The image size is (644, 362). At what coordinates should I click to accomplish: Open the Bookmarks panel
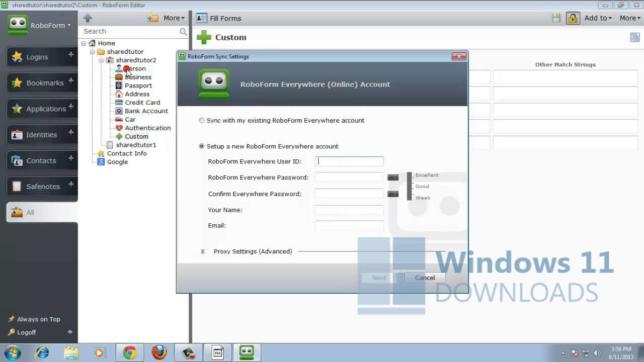click(43, 82)
